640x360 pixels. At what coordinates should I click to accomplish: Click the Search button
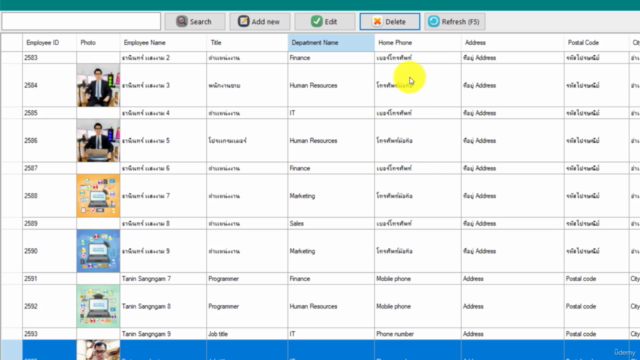tap(195, 22)
